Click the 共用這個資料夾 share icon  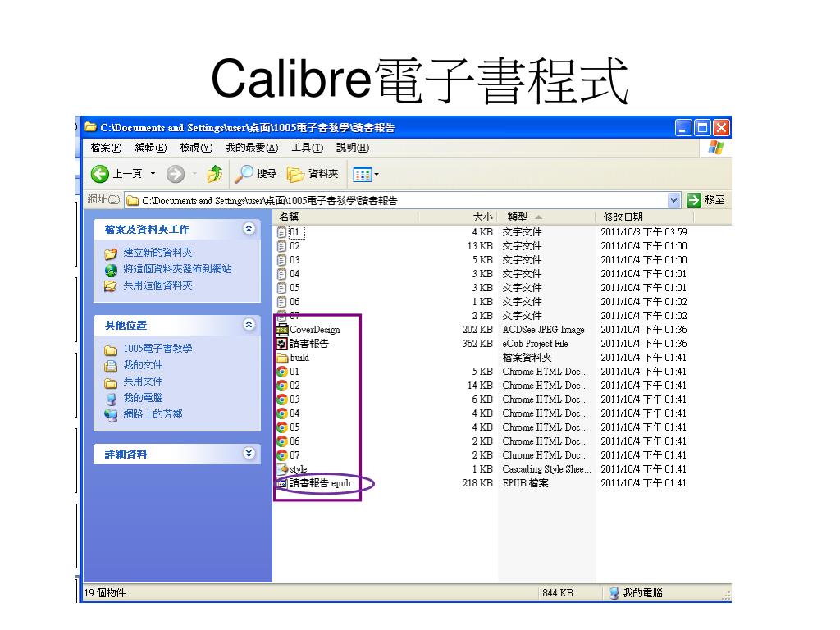point(111,286)
